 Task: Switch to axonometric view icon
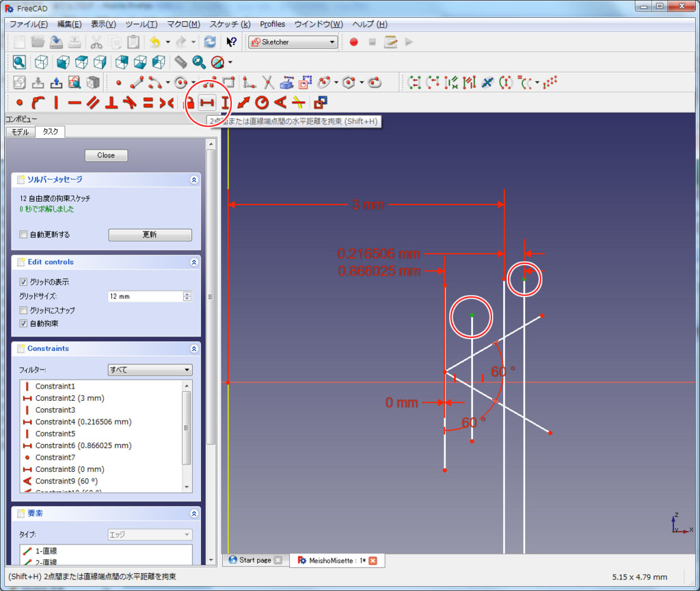(42, 62)
